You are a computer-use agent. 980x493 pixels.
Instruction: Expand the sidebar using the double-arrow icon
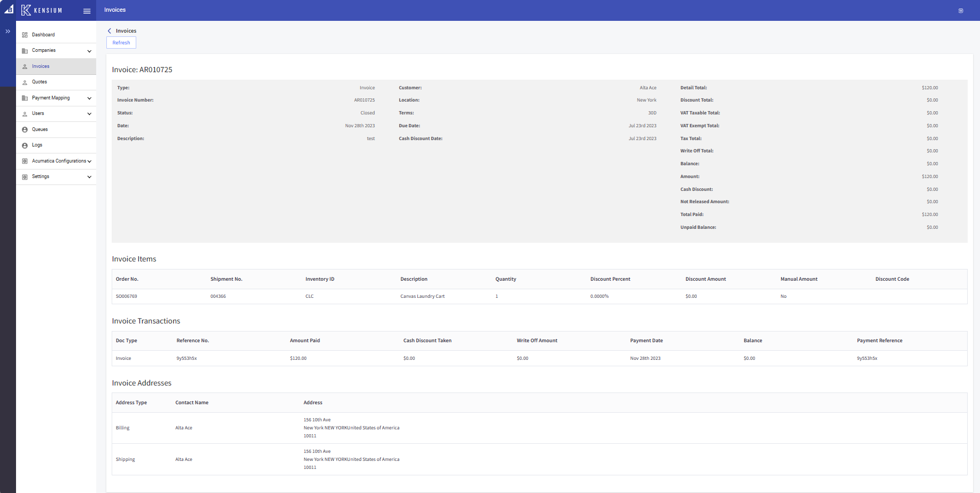[7, 32]
